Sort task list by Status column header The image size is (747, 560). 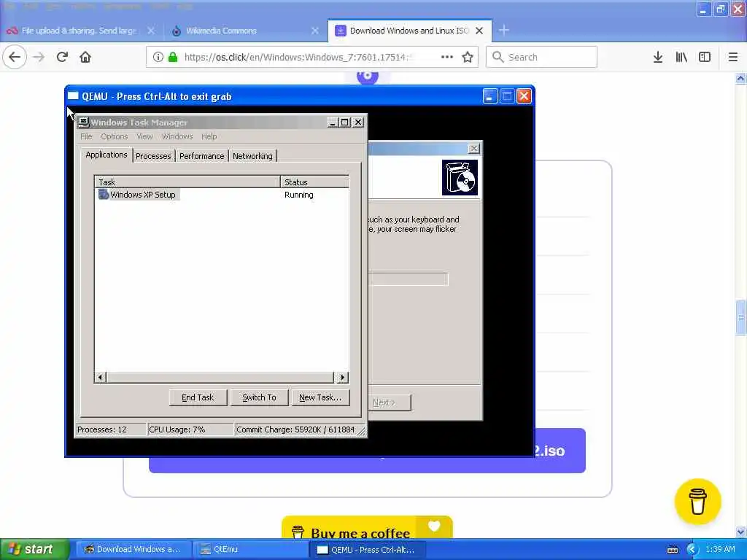tap(314, 182)
